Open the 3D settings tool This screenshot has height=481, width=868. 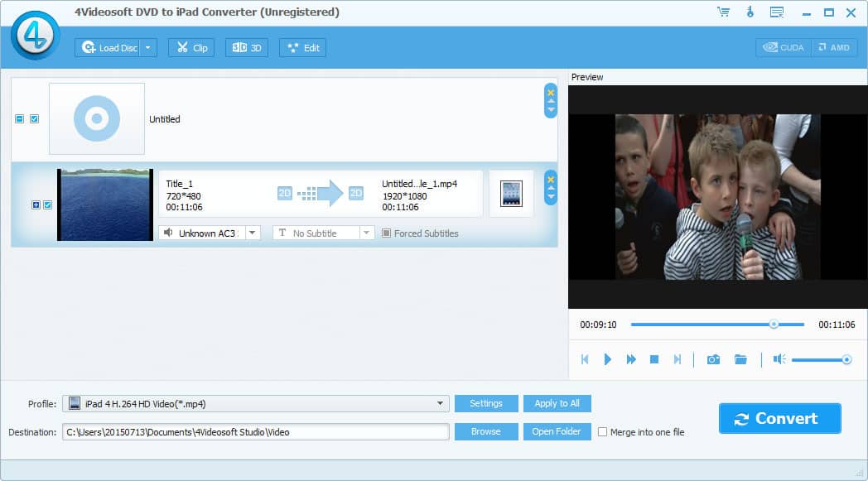click(247, 47)
